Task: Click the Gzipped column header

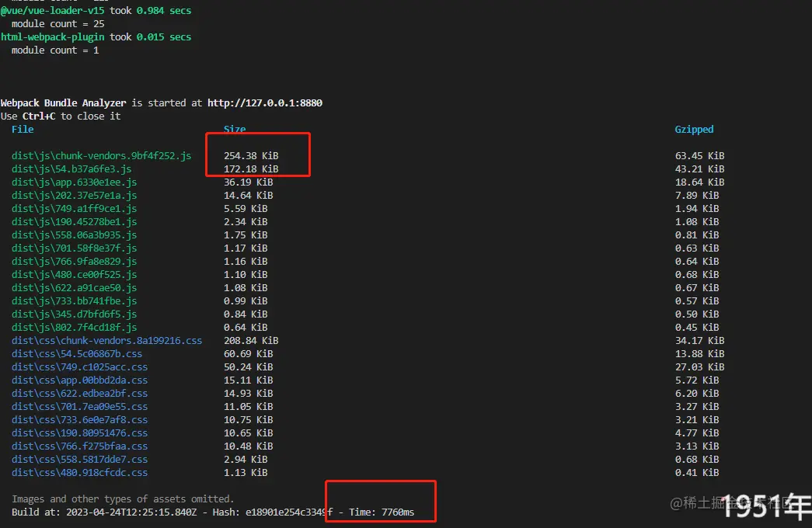Action: [x=694, y=130]
